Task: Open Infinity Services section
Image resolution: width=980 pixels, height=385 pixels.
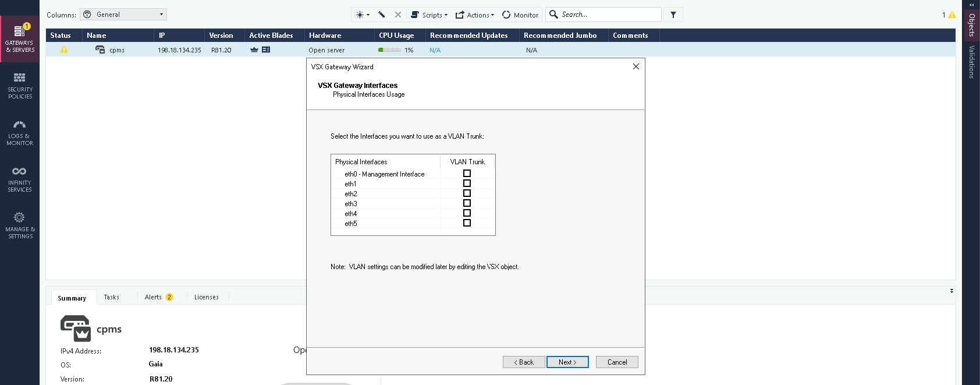Action: click(20, 179)
